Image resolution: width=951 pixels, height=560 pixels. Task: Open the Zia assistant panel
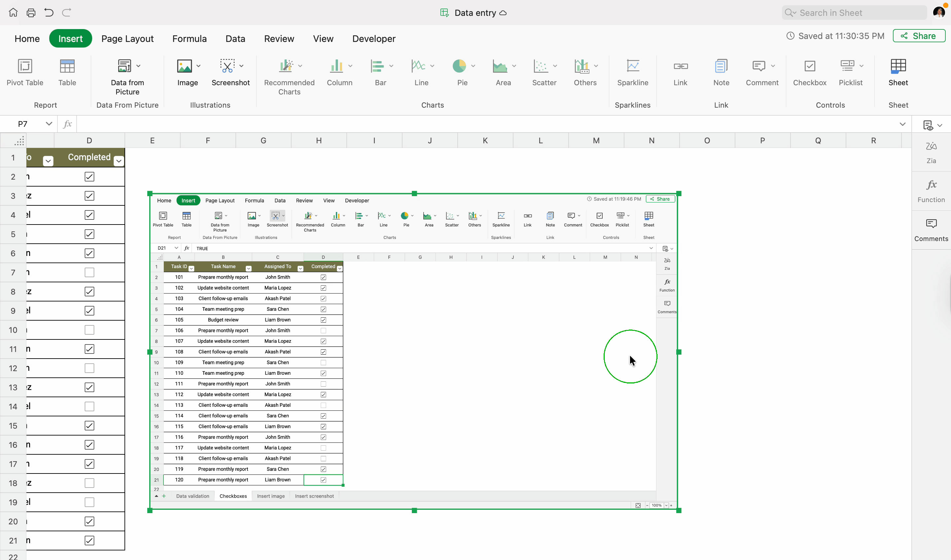[x=931, y=152]
